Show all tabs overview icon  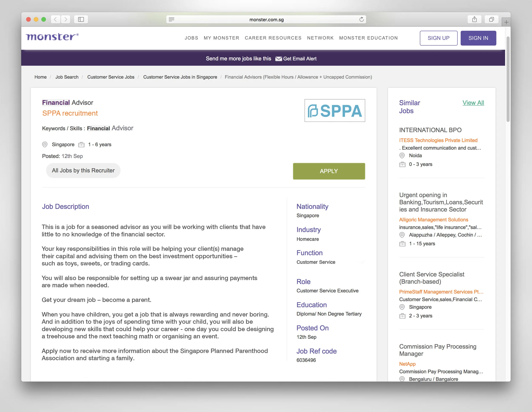491,19
